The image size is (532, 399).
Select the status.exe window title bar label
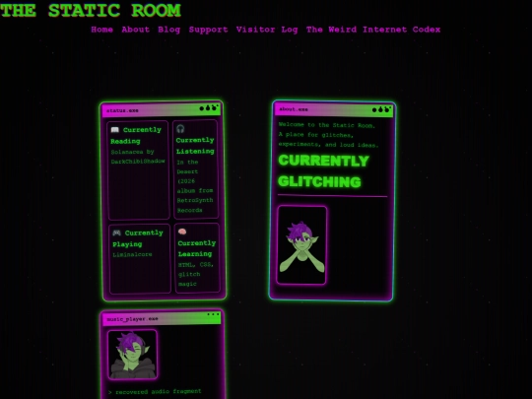(122, 110)
